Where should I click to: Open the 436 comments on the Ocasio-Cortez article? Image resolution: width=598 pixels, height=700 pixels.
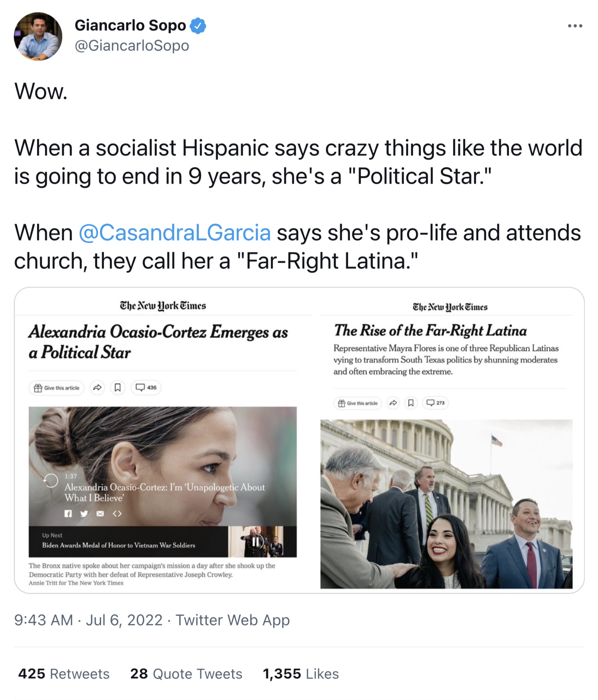146,388
